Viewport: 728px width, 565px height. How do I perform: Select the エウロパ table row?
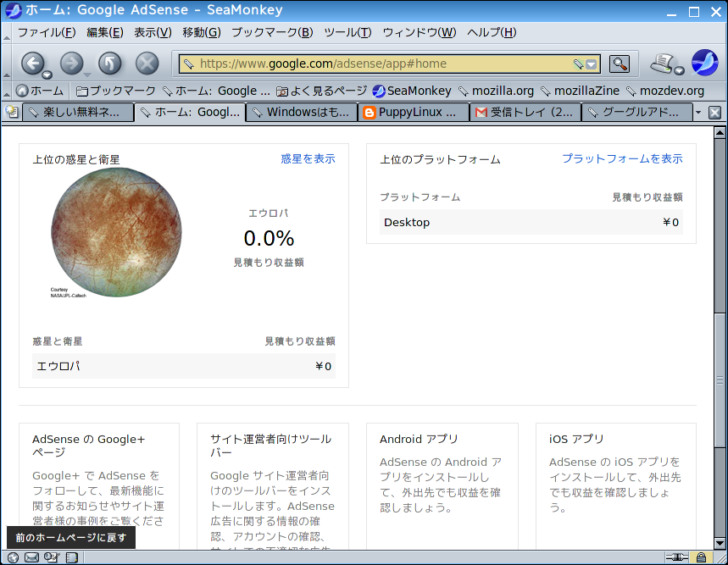184,366
